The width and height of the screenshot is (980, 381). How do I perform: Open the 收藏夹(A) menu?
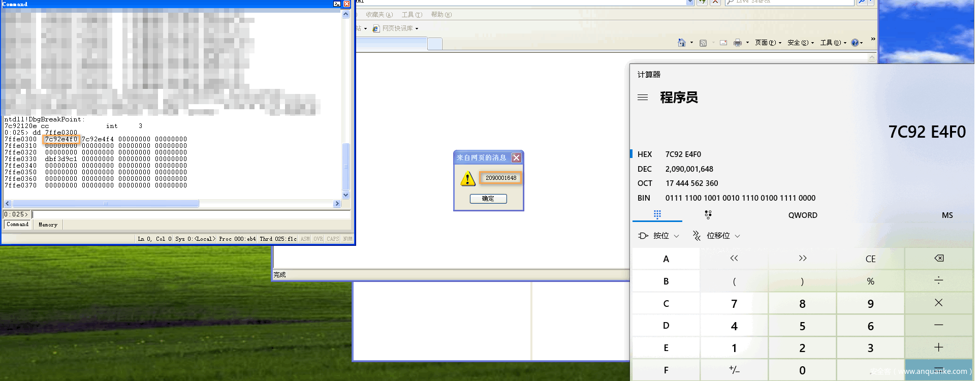click(x=379, y=15)
